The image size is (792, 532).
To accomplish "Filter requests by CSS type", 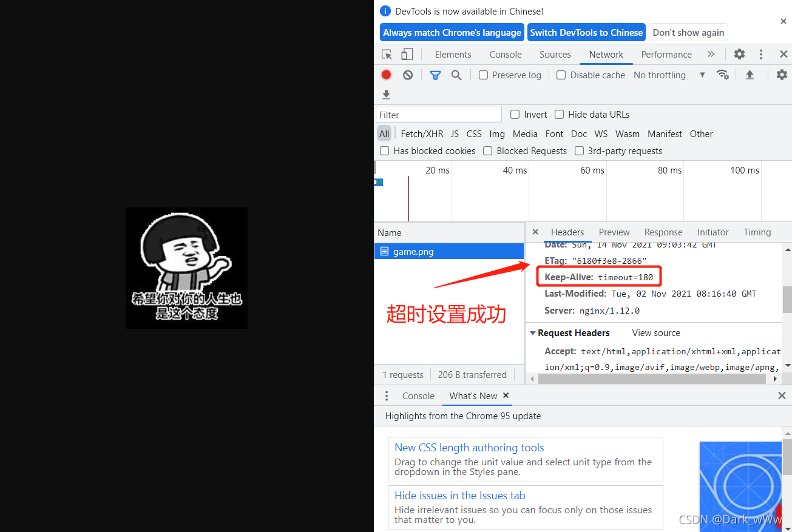I will (474, 133).
